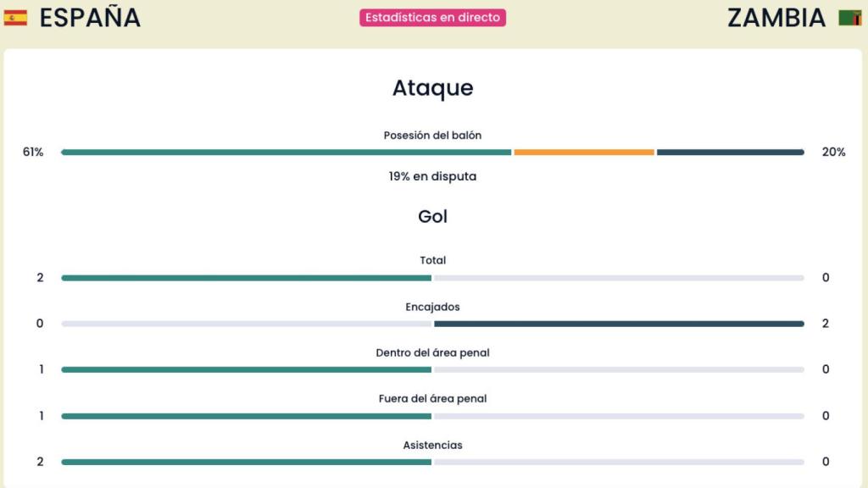Click the Gol subsection heading
Viewport: 868px width, 488px height.
(433, 216)
